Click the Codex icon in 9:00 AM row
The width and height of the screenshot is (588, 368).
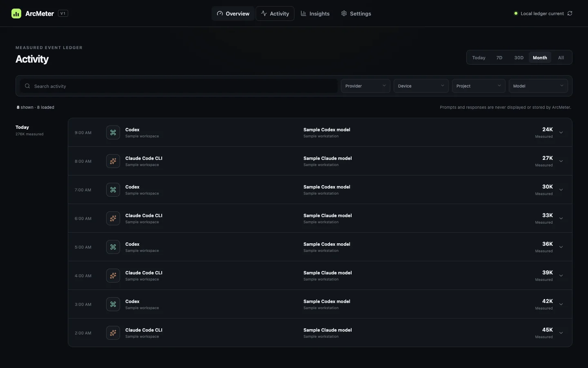pos(113,132)
